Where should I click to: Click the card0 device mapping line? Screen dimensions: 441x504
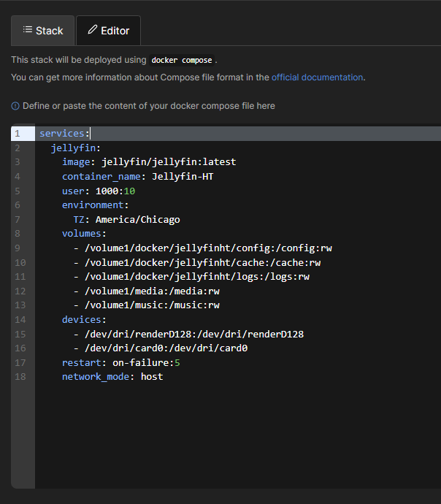[166, 348]
